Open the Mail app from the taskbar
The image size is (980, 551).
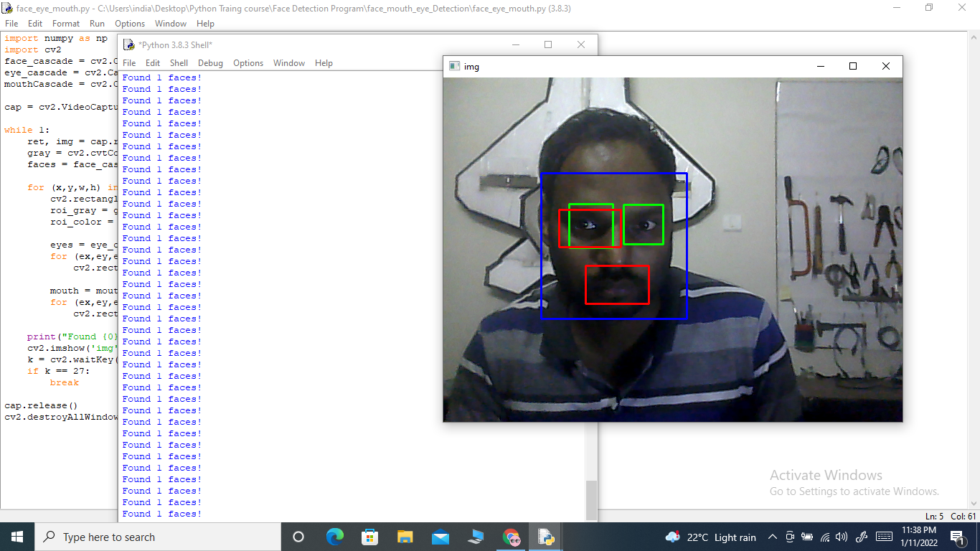440,537
